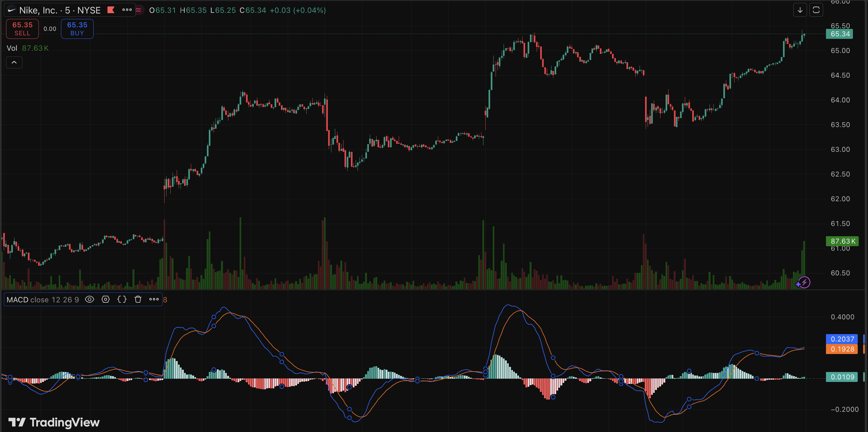Screen dimensions: 868x432
Task: Open MACD source code braces icon
Action: coord(122,299)
